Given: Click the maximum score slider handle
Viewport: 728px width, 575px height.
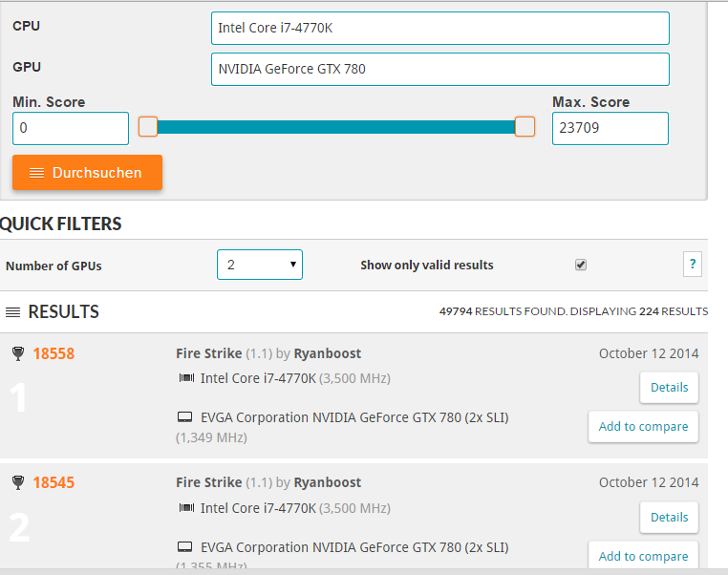Looking at the screenshot, I should point(525,127).
